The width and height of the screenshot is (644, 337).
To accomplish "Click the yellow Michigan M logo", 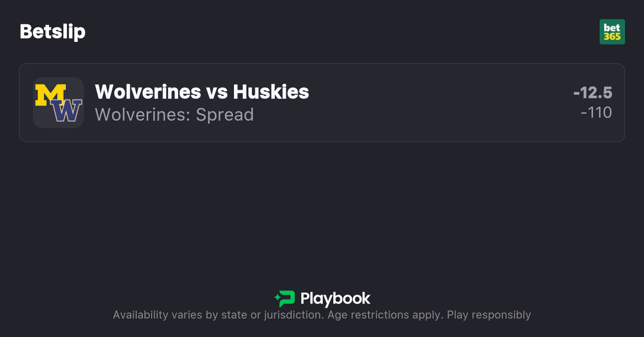I will (x=50, y=95).
